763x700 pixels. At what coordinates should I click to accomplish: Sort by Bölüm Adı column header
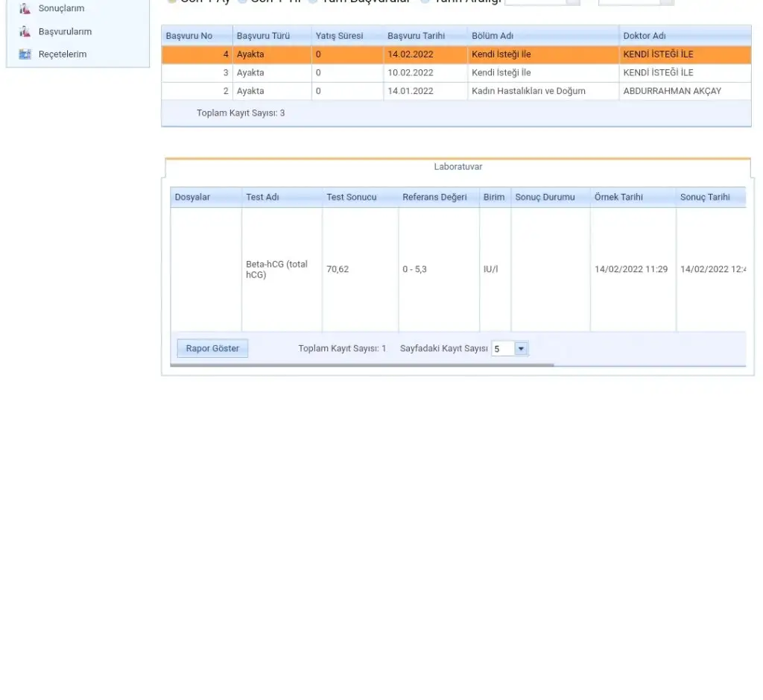[x=492, y=36]
